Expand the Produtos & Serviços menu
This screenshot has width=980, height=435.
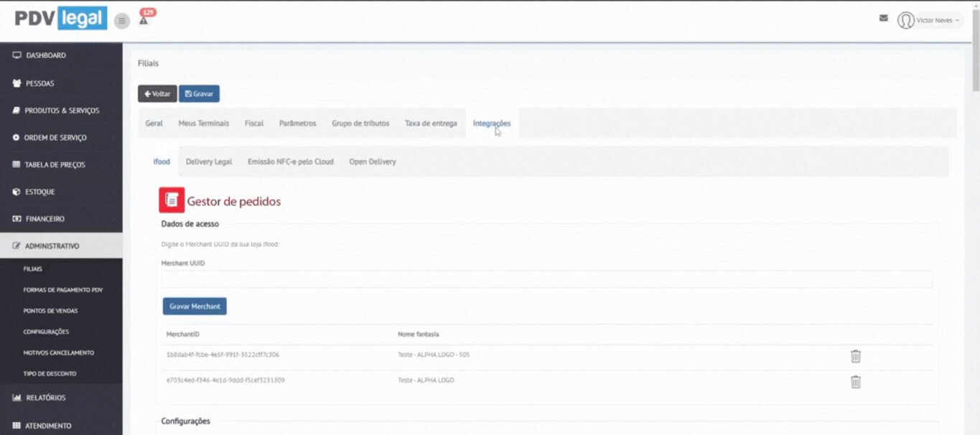(62, 111)
